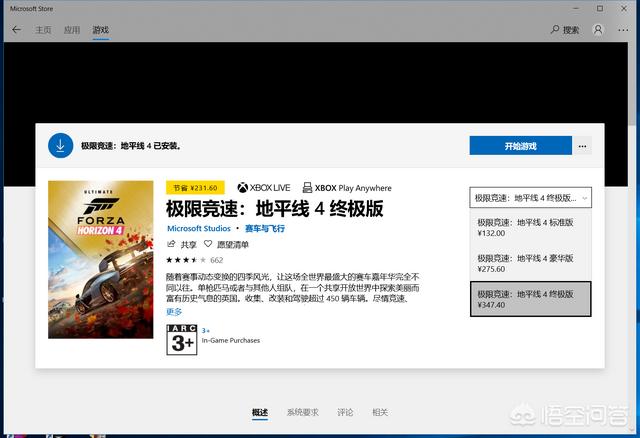Open the top-right more options ellipsis
Image resolution: width=640 pixels, height=438 pixels.
click(623, 30)
